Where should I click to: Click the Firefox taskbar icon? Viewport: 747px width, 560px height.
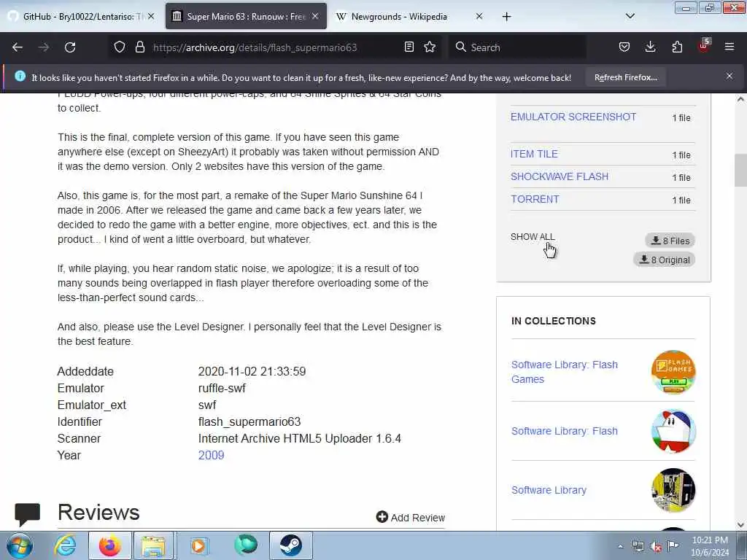coord(109,545)
